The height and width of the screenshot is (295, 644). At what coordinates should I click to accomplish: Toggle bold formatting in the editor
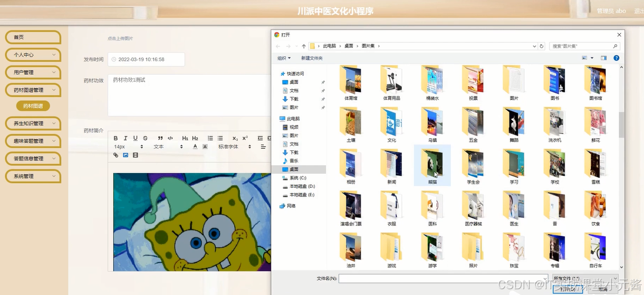[116, 138]
